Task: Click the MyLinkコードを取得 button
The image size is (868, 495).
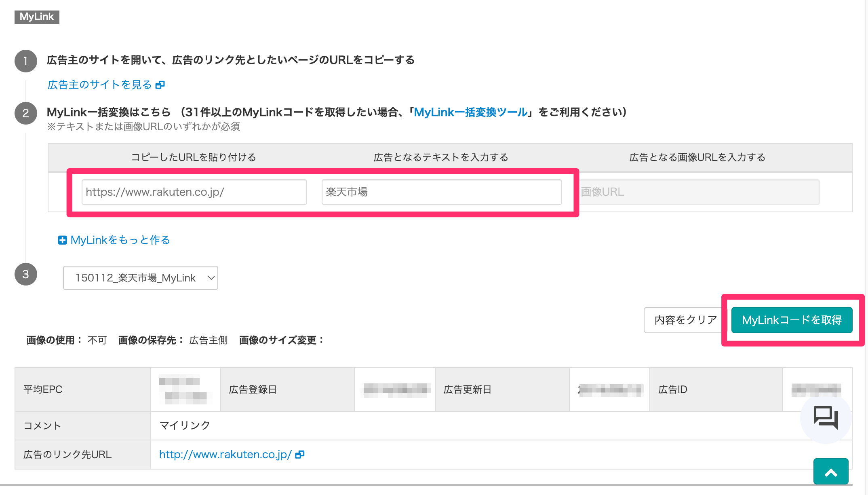Action: pos(792,320)
